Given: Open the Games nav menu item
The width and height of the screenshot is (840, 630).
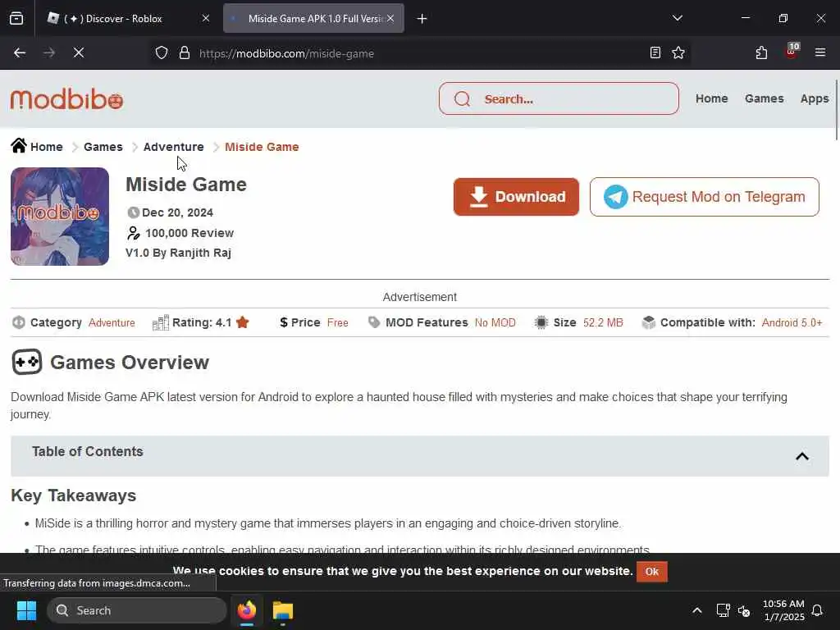Looking at the screenshot, I should pos(764,98).
